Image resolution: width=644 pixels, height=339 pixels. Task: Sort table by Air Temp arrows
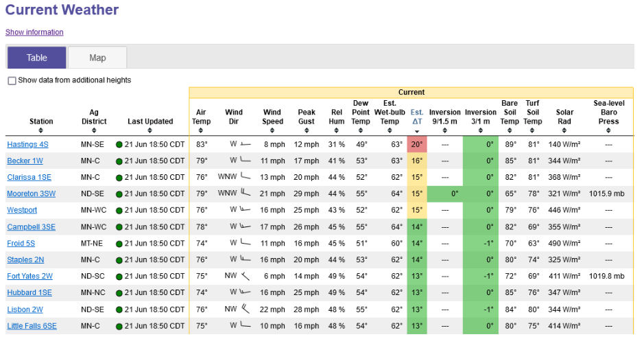[201, 130]
